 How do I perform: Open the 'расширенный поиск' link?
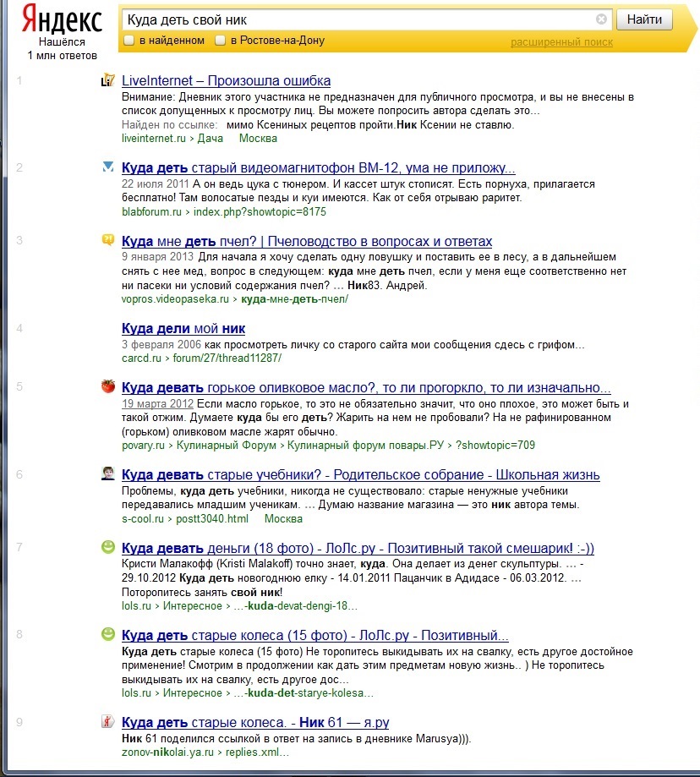[562, 42]
